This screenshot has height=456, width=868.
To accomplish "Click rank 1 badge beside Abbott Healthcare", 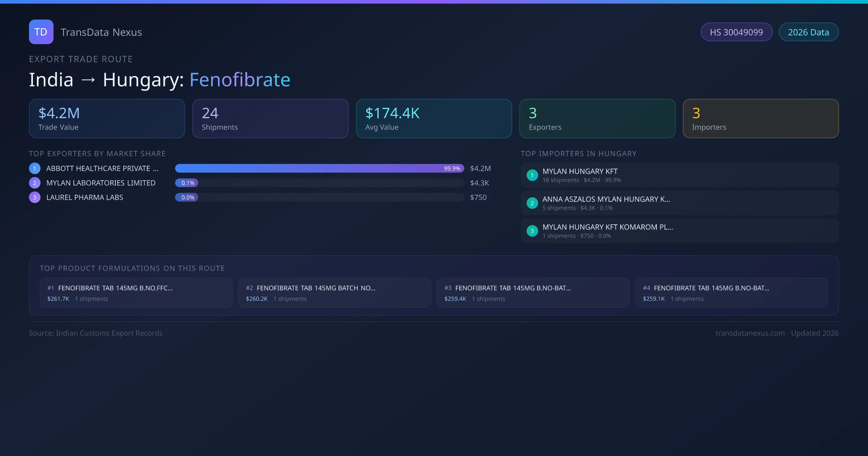I will point(35,168).
